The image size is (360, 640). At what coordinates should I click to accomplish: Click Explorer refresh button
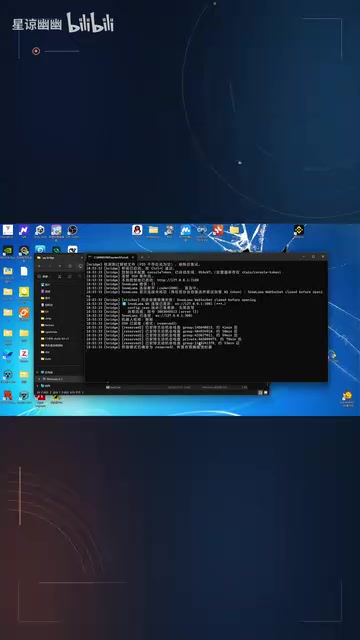coord(70,266)
